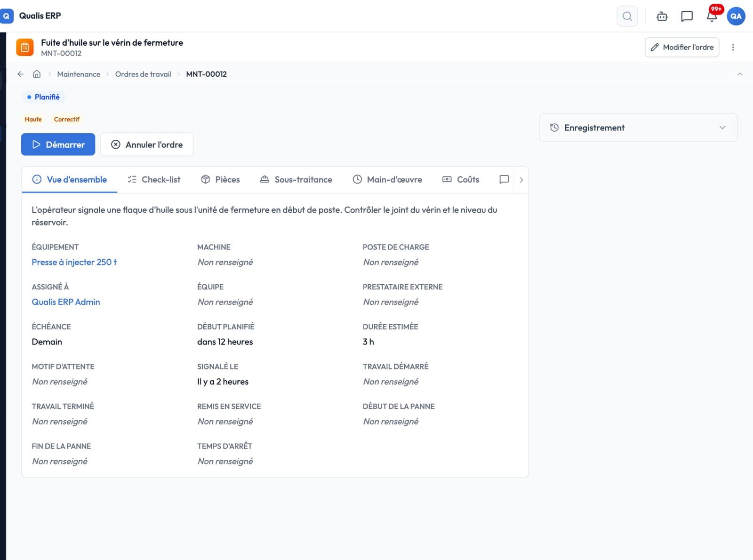Collapse the header with the chevron up

[739, 74]
